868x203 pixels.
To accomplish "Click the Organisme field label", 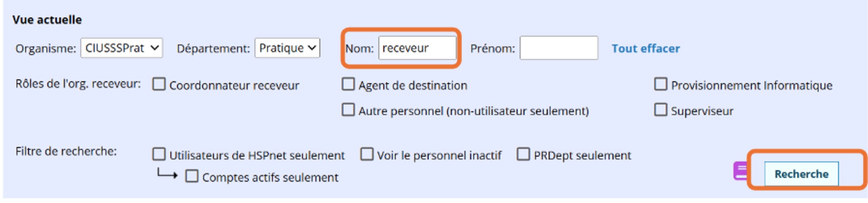I will coord(46,49).
